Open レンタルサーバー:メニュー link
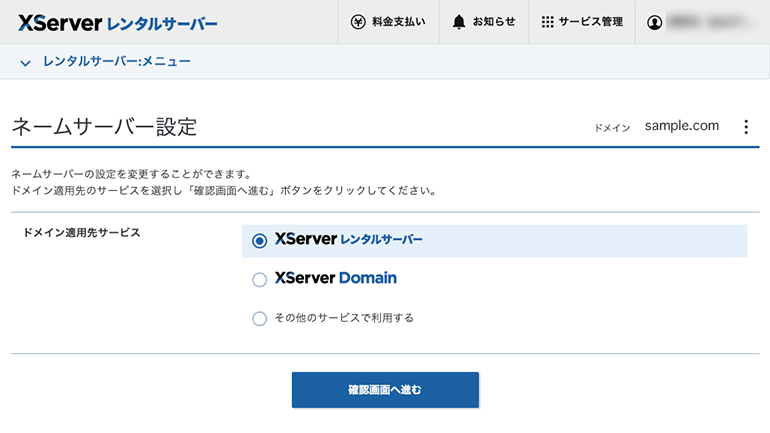The image size is (770, 433). pos(117,61)
